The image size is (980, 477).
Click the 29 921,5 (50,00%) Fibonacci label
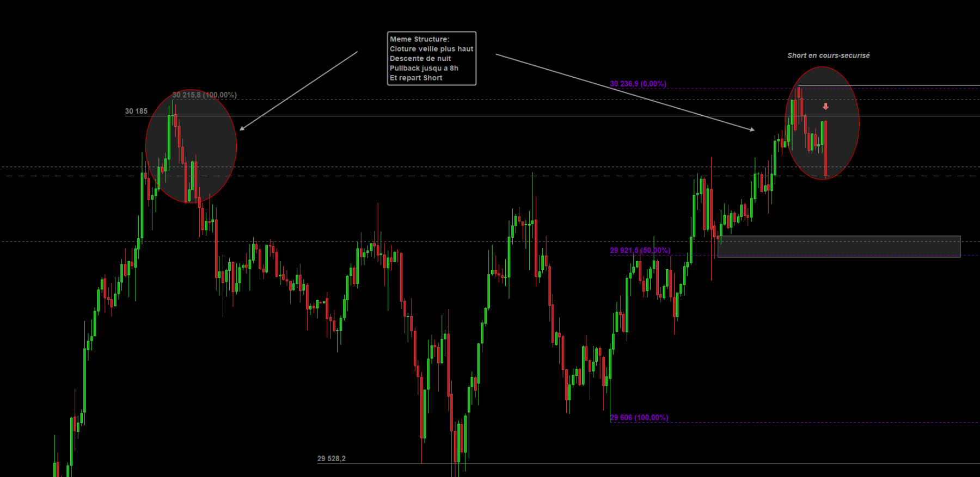pyautogui.click(x=640, y=251)
